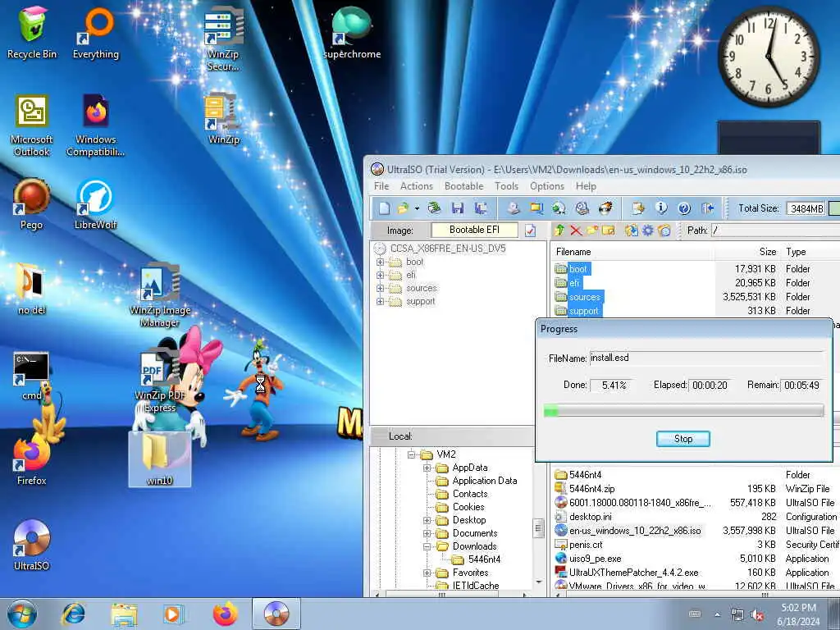This screenshot has height=630, width=840.
Task: Click the Internet Explorer taskbar icon
Action: pyautogui.click(x=73, y=614)
